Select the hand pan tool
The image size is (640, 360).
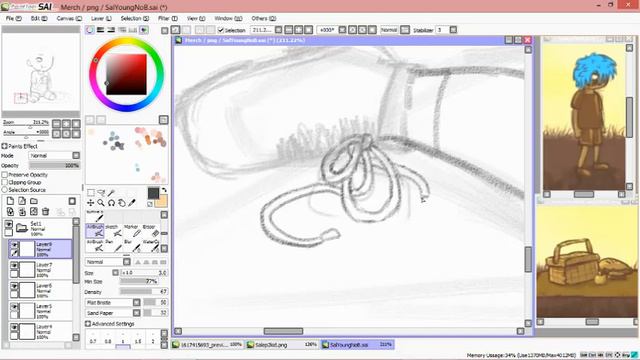122,203
